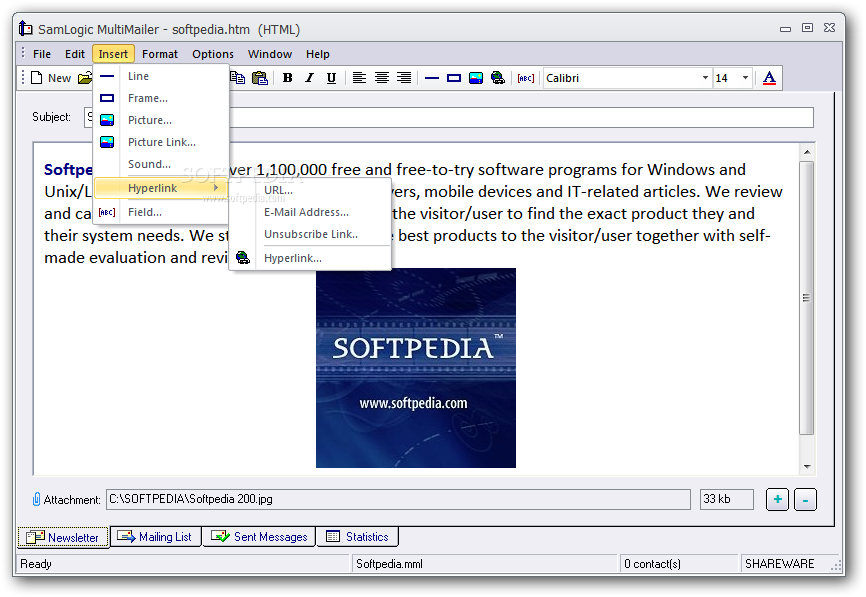This screenshot has height=597, width=866.
Task: Switch to the Mailing List tab
Action: click(x=156, y=537)
